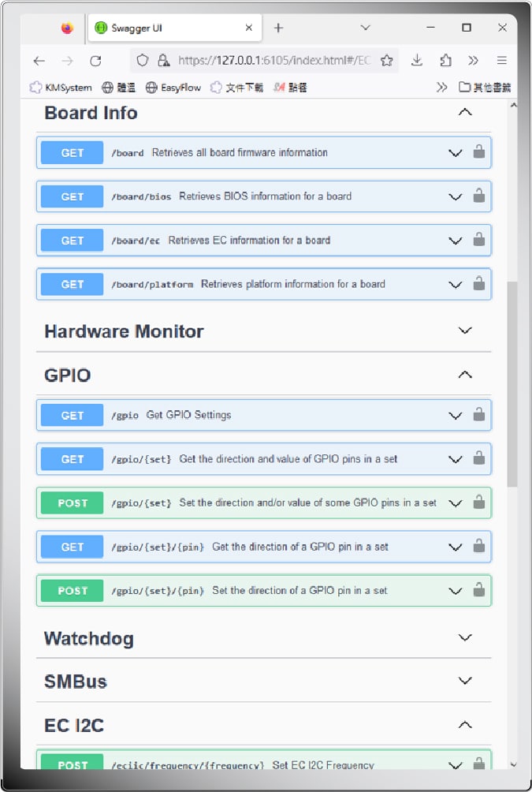Image resolution: width=532 pixels, height=792 pixels.
Task: Click the Firefox View icon in tab bar
Action: pos(67,28)
